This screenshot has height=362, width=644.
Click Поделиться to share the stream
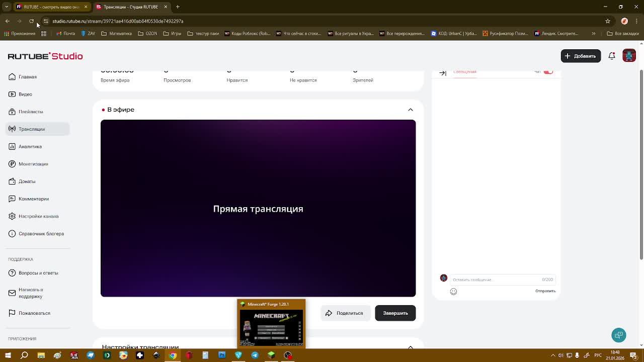(x=345, y=313)
